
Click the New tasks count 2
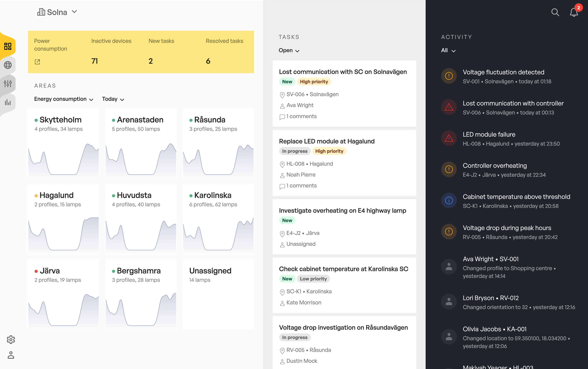pos(151,61)
